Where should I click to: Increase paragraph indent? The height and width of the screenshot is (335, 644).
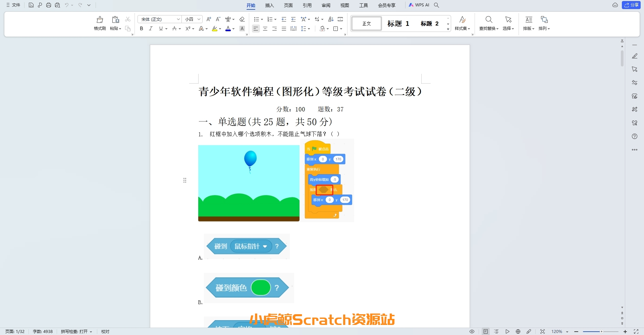[x=293, y=19]
